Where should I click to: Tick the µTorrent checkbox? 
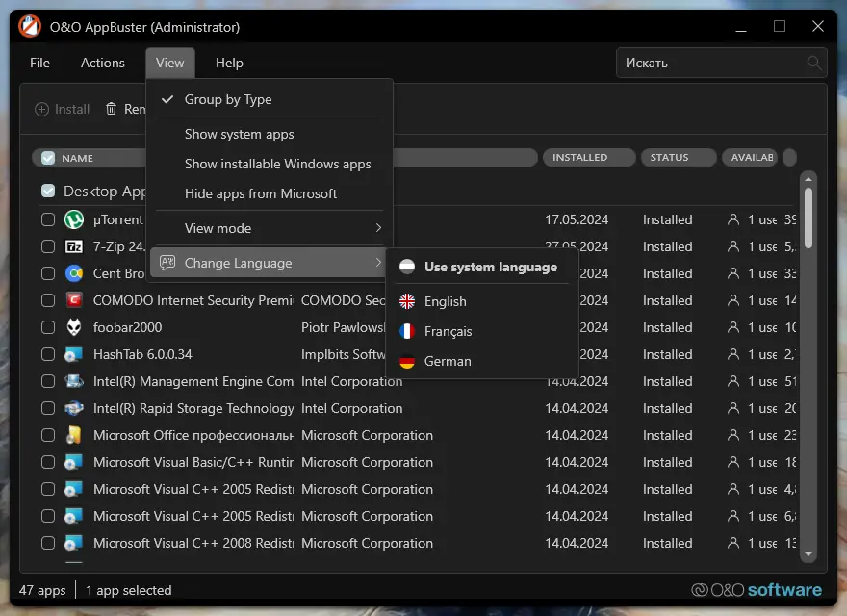click(x=48, y=219)
